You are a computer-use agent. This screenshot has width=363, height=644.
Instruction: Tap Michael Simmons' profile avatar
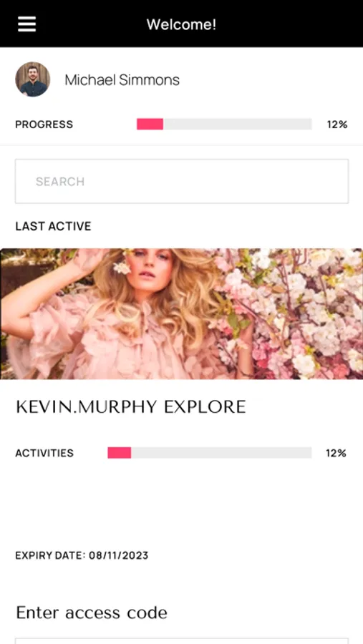(x=33, y=79)
